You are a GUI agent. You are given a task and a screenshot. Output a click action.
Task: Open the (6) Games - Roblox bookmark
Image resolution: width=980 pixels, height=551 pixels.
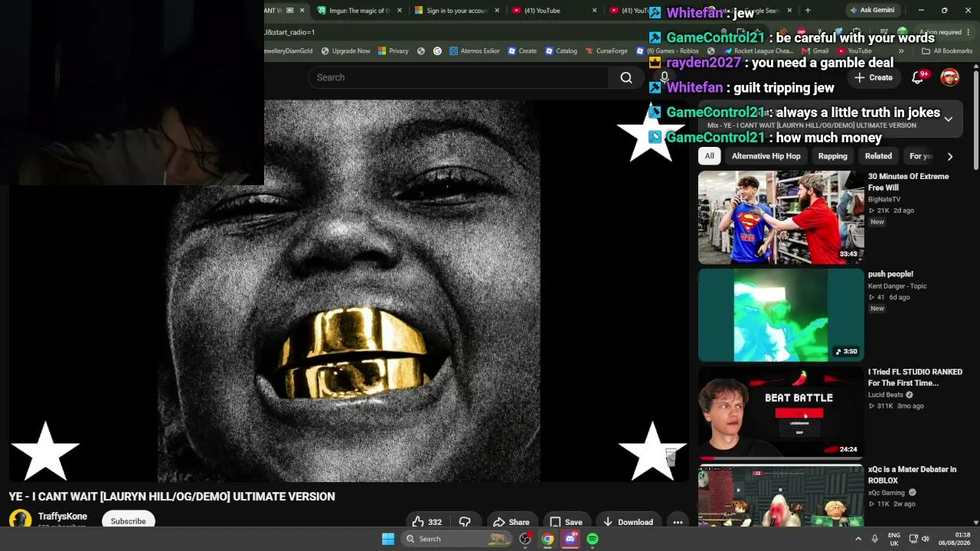coord(668,51)
